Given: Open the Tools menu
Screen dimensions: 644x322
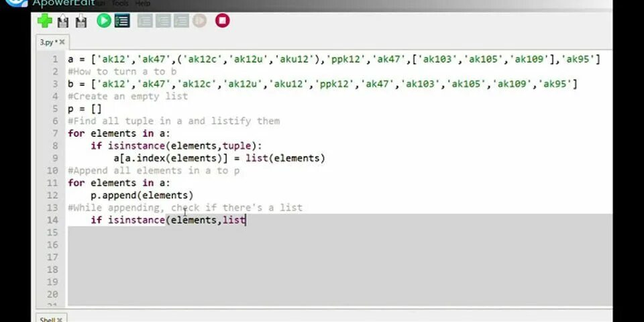Looking at the screenshot, I should [120, 3].
